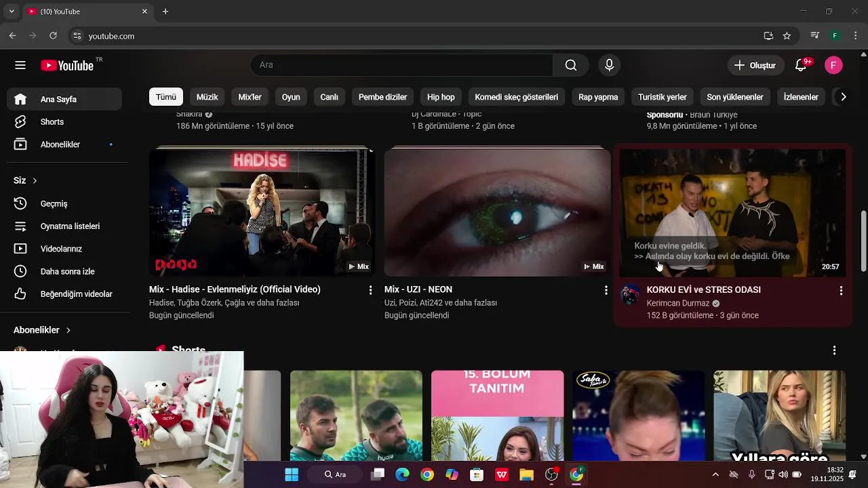Open a new browser tab

(x=165, y=12)
